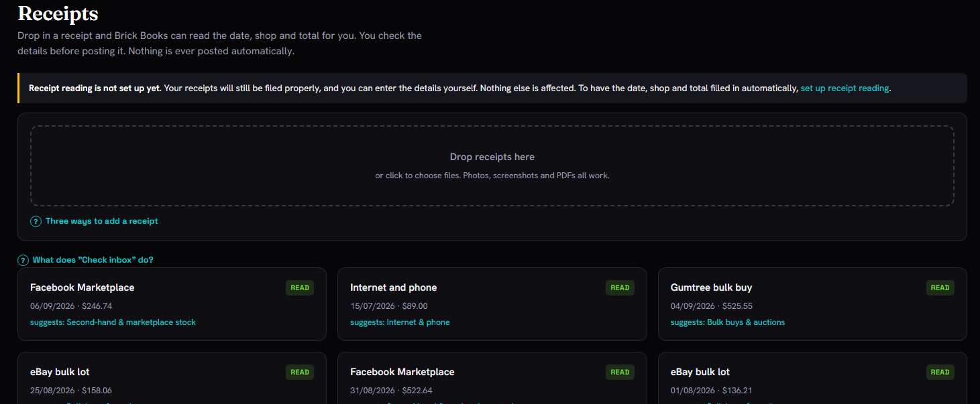Open the eBay bulk lot receipt dated 01/08/2026

[x=812, y=378]
